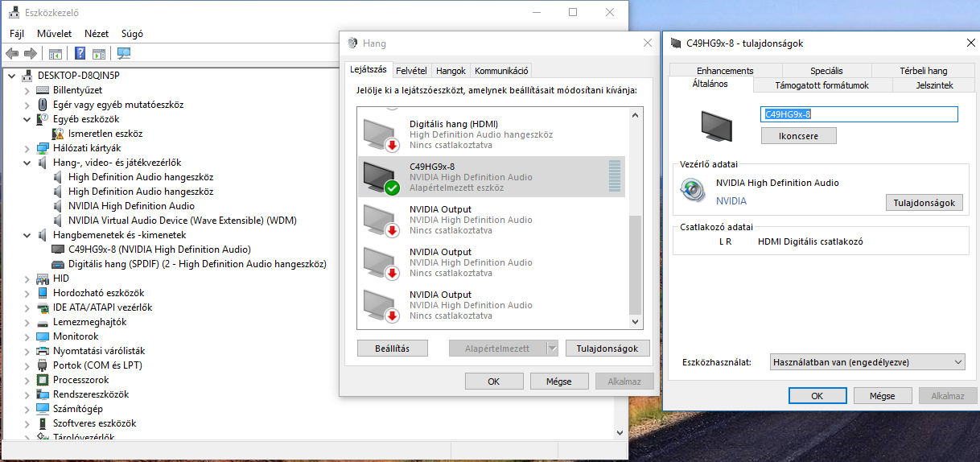Expand the Hálózati kártyák category

click(27, 148)
